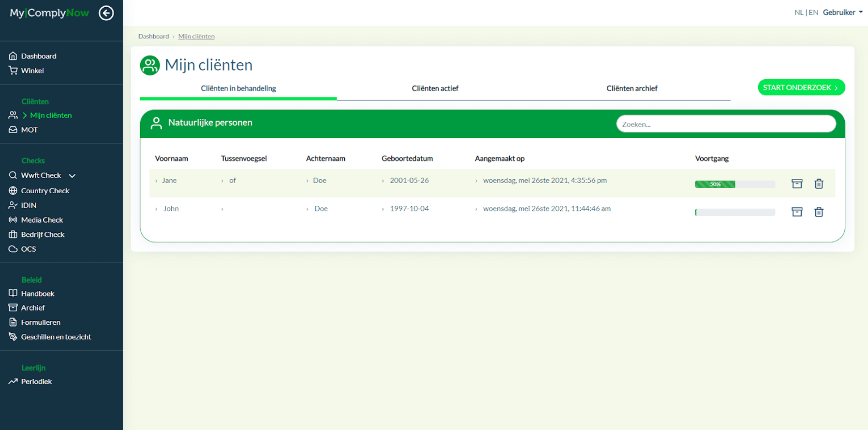The height and width of the screenshot is (430, 868).
Task: Click the archive icon for Jane Doe
Action: [796, 184]
